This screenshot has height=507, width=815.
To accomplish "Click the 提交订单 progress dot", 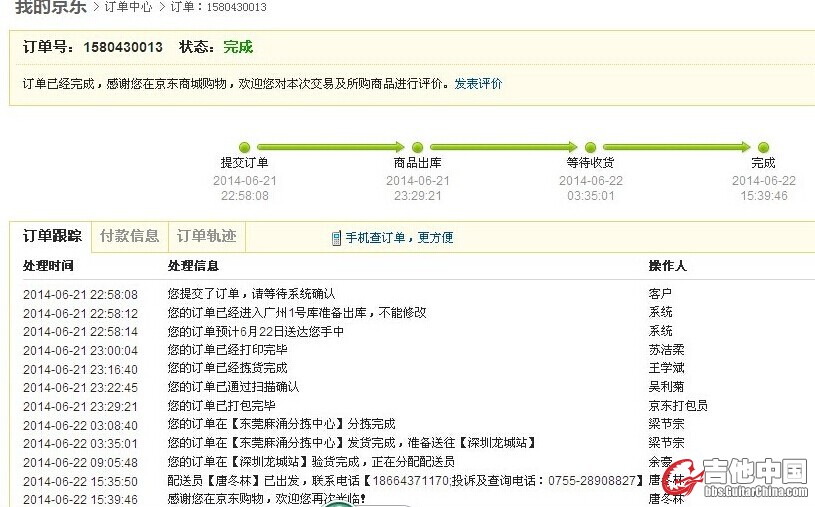I will (x=244, y=147).
